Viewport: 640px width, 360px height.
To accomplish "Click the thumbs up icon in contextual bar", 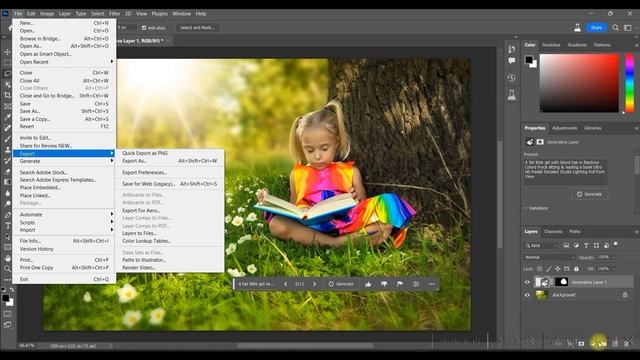I will [368, 284].
